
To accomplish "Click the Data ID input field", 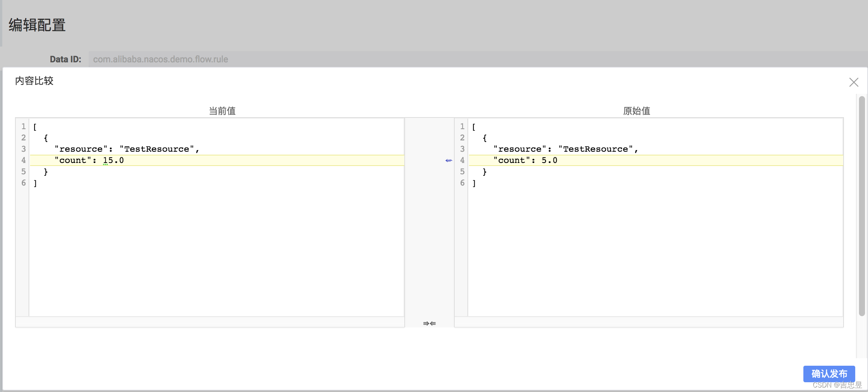I will 478,59.
